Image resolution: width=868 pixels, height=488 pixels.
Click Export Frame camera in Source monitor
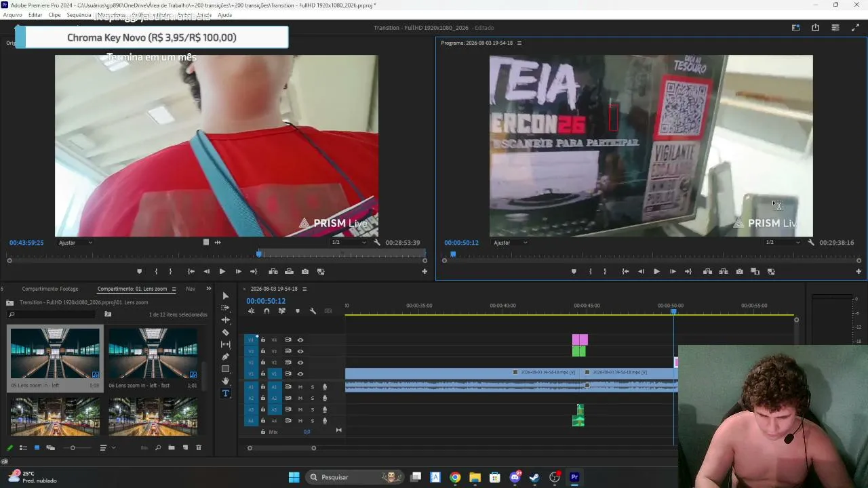pos(305,272)
